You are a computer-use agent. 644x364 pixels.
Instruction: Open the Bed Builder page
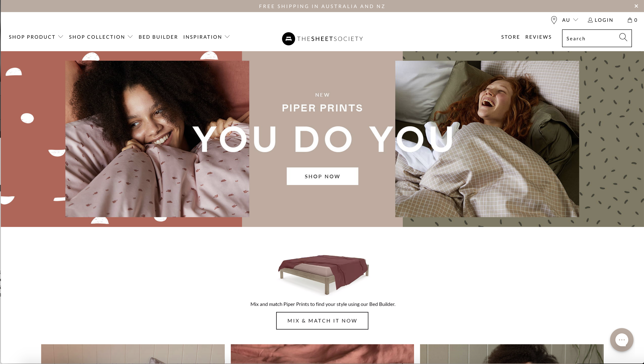click(x=158, y=37)
